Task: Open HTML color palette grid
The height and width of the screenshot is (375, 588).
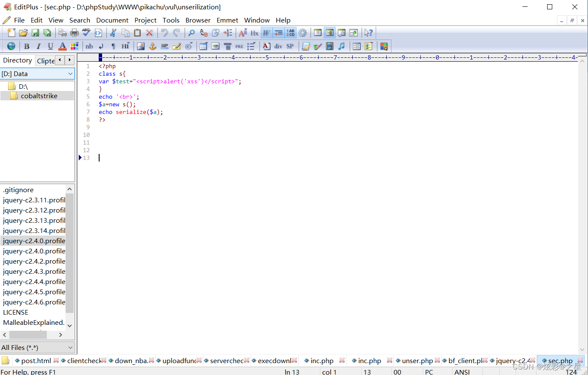Action: [x=74, y=46]
